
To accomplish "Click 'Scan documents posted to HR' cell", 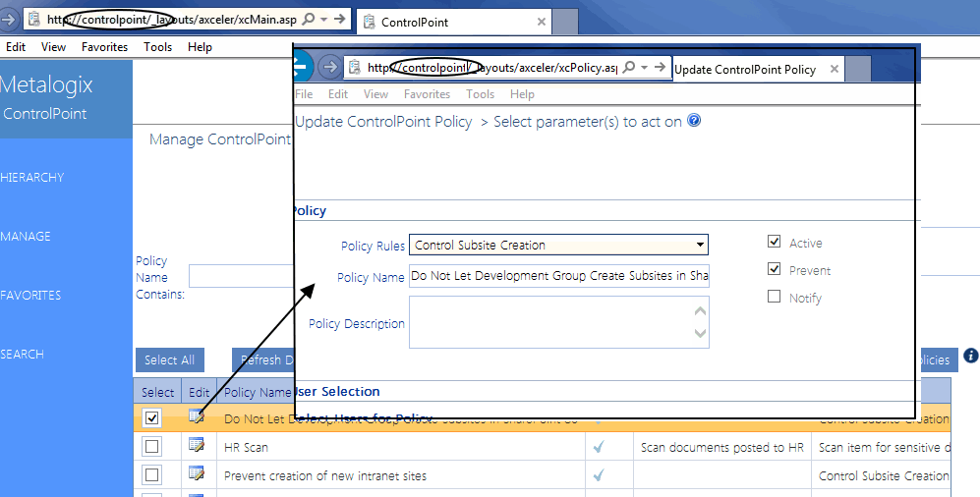I will [721, 447].
